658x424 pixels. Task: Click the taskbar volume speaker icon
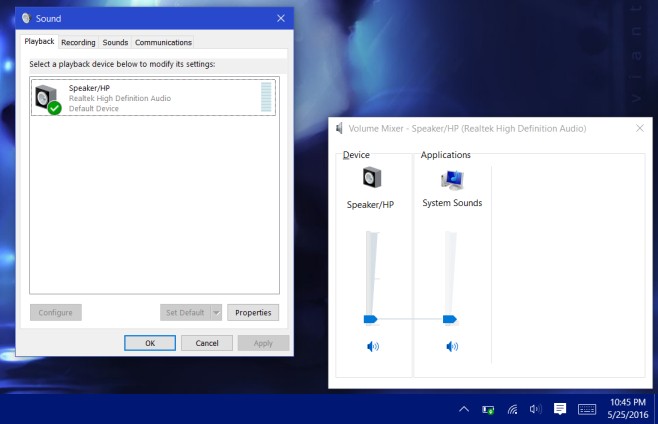535,409
